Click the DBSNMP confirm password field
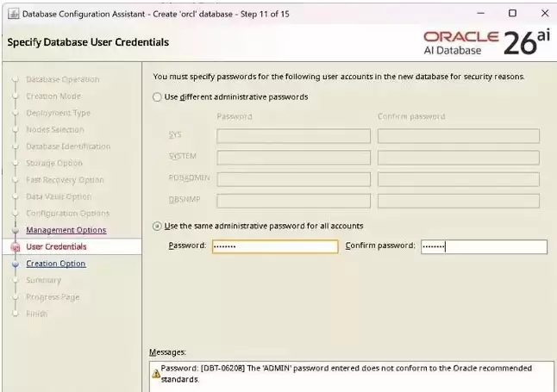 tap(459, 201)
